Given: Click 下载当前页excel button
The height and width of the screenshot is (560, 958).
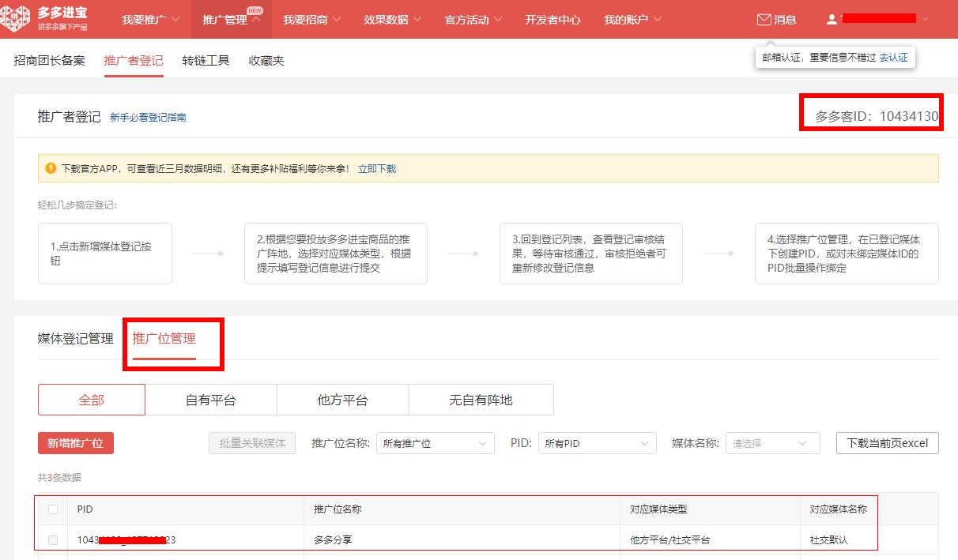Looking at the screenshot, I should [x=888, y=443].
